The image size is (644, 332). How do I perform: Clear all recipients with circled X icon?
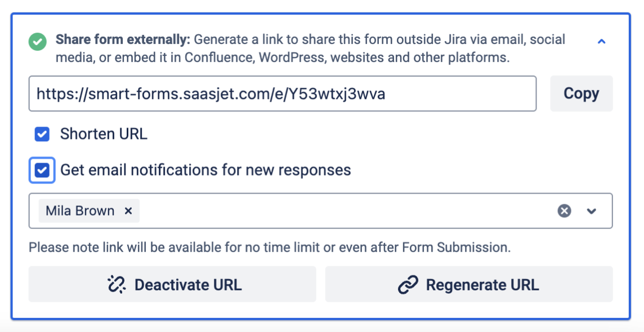point(564,211)
